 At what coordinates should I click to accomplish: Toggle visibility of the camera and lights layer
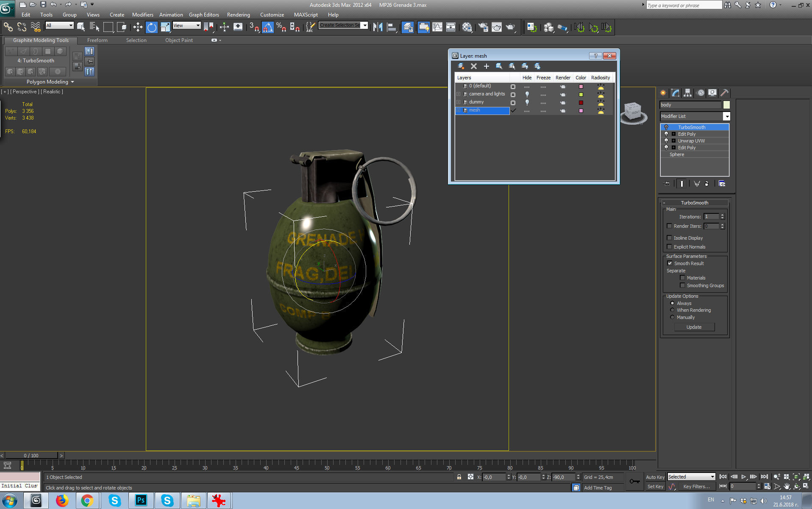(x=527, y=94)
